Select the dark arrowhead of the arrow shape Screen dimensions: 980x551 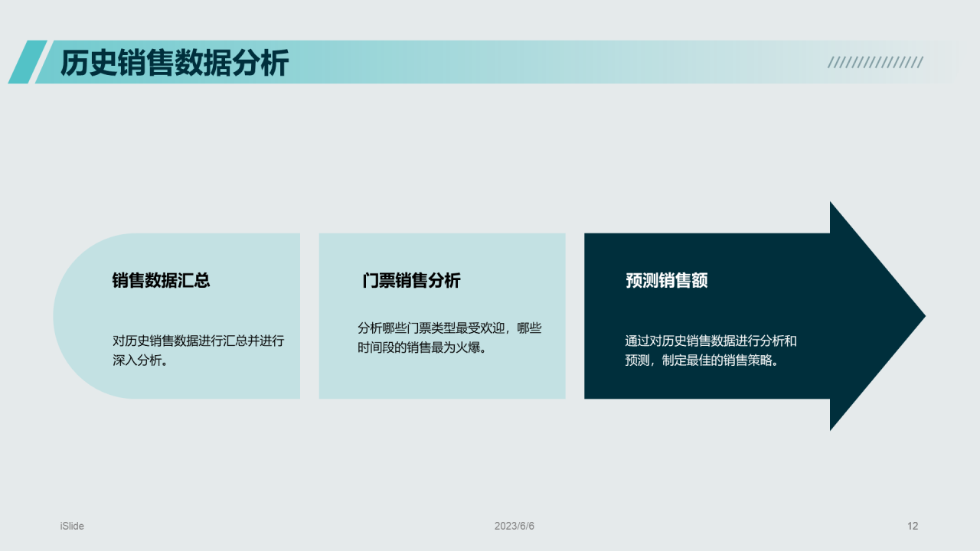tap(877, 316)
